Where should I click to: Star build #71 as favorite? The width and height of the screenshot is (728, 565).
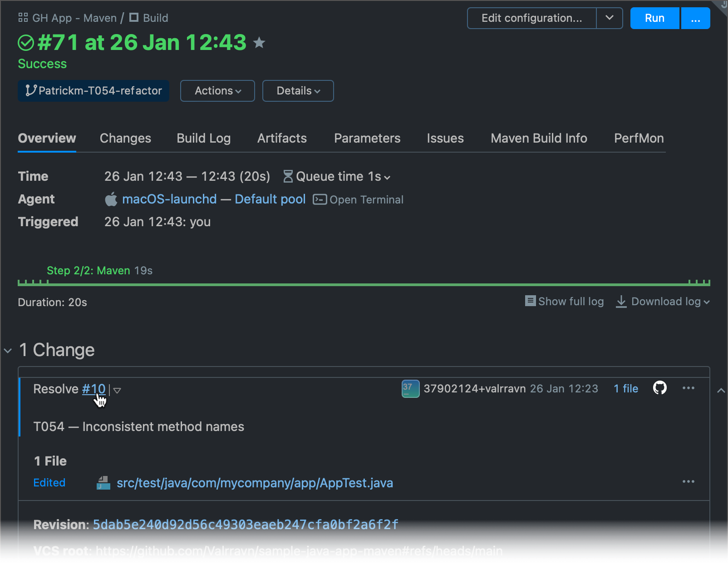click(x=259, y=43)
